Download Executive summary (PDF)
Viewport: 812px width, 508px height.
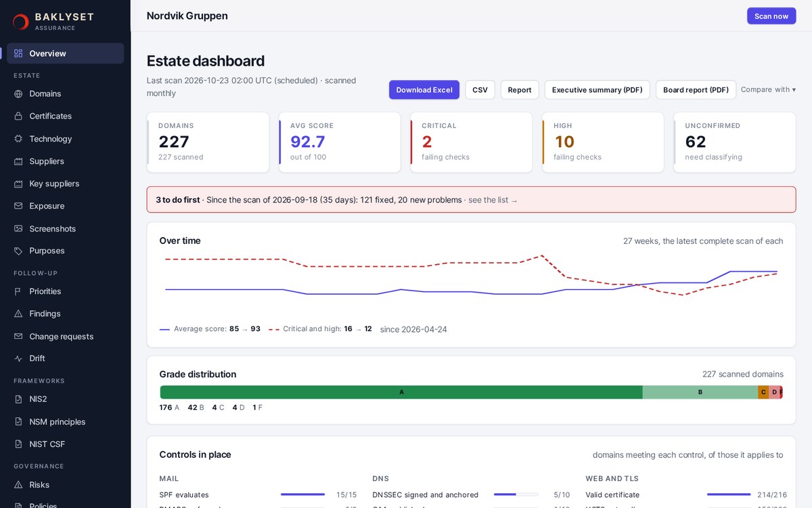pyautogui.click(x=597, y=90)
